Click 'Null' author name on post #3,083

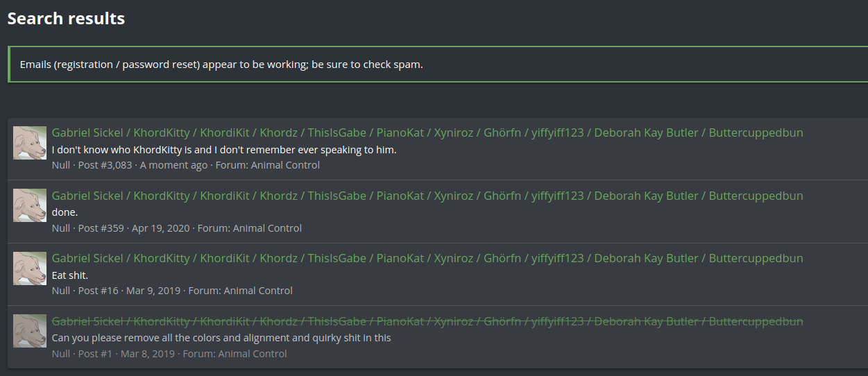(61, 165)
